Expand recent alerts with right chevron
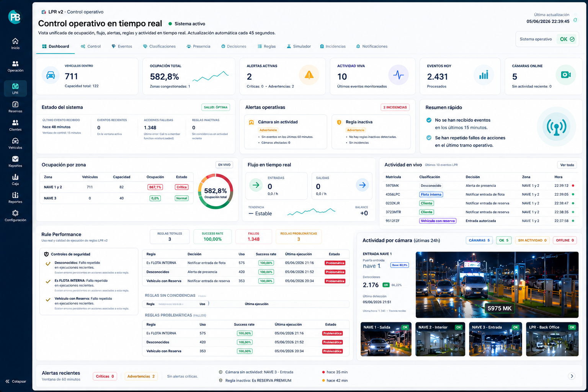 572,376
